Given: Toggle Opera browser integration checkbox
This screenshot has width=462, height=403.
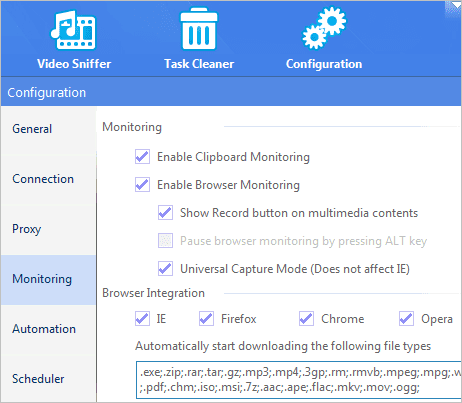Looking at the screenshot, I should [x=406, y=319].
